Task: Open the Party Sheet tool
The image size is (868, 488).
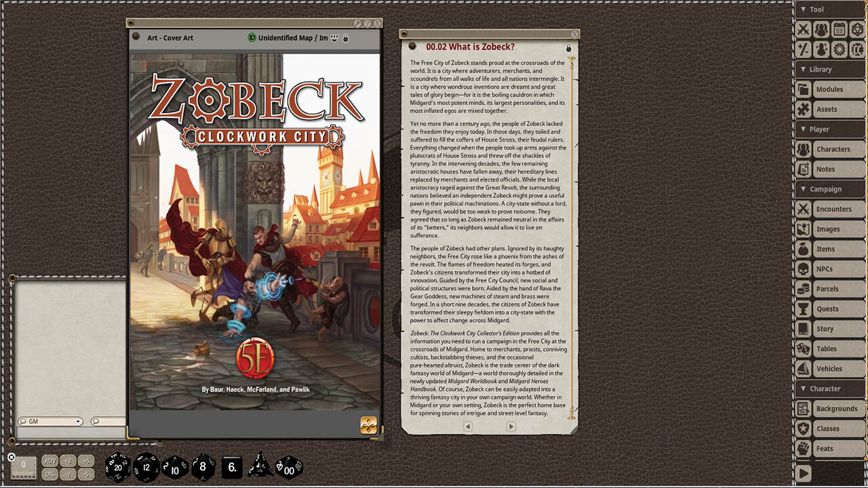Action: tap(821, 29)
